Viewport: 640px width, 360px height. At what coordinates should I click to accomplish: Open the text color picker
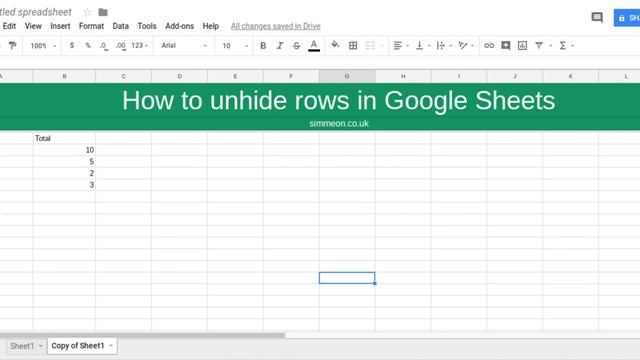(x=314, y=46)
